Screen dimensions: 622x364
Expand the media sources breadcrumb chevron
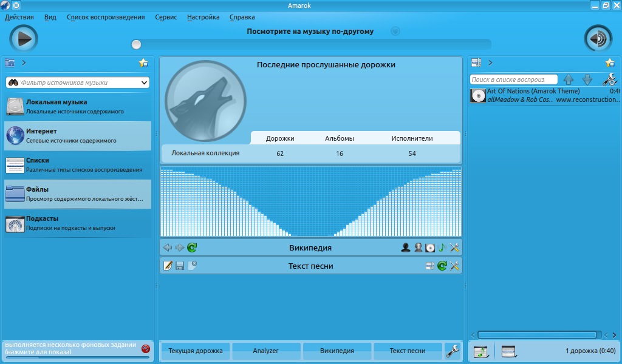tap(24, 62)
